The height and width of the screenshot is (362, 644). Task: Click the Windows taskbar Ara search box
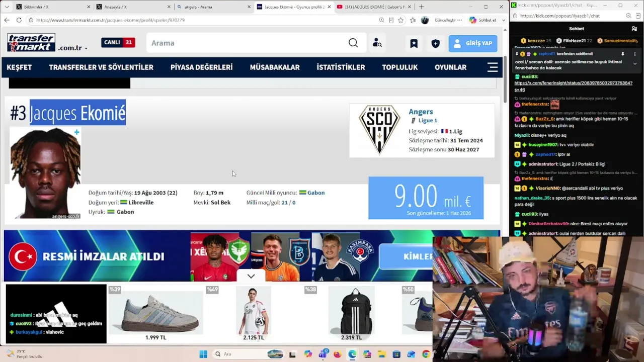[249, 354]
